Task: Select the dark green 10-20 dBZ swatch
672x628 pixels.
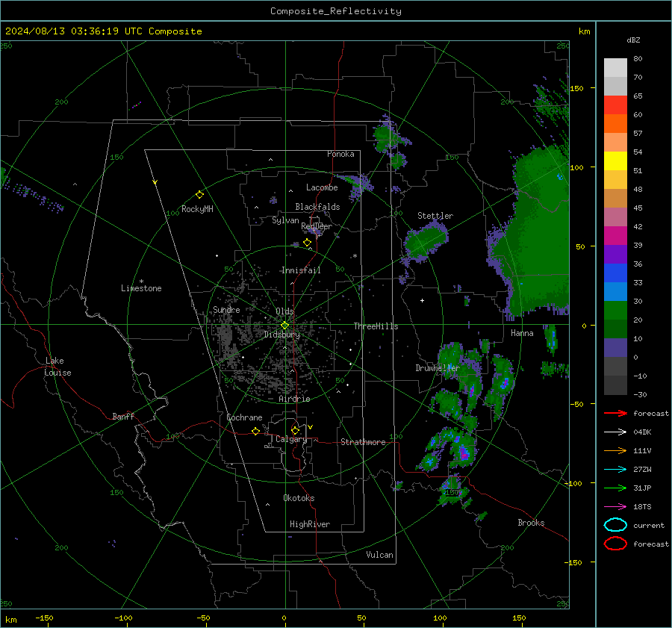Action: click(x=615, y=329)
